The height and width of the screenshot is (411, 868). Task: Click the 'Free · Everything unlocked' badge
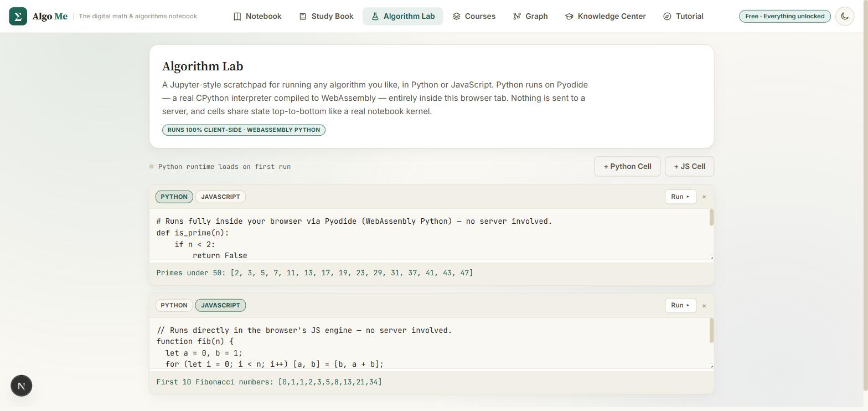click(784, 16)
